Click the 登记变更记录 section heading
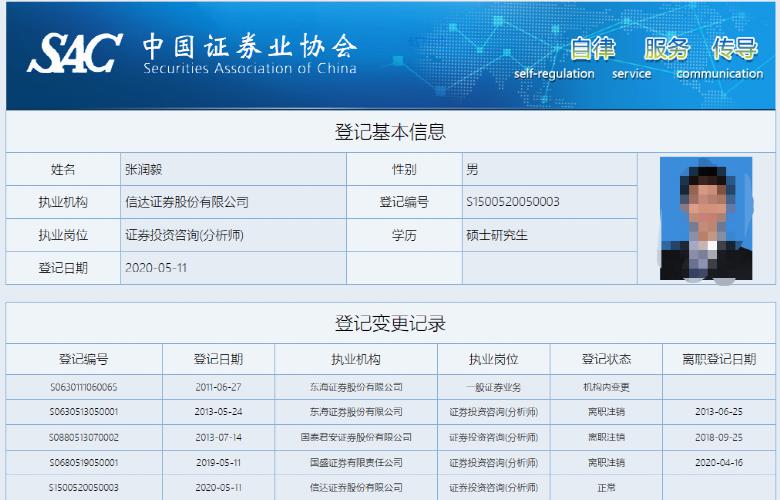The image size is (780, 500). 390,324
